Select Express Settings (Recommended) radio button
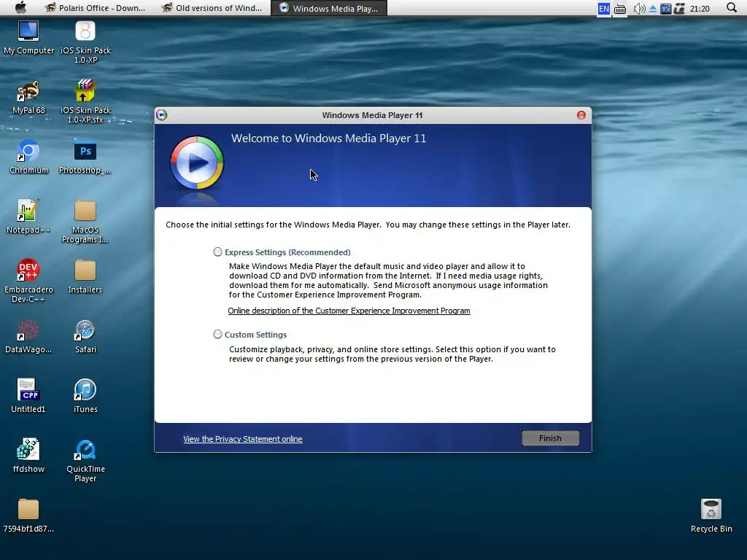Viewport: 747px width, 560px height. coord(217,252)
